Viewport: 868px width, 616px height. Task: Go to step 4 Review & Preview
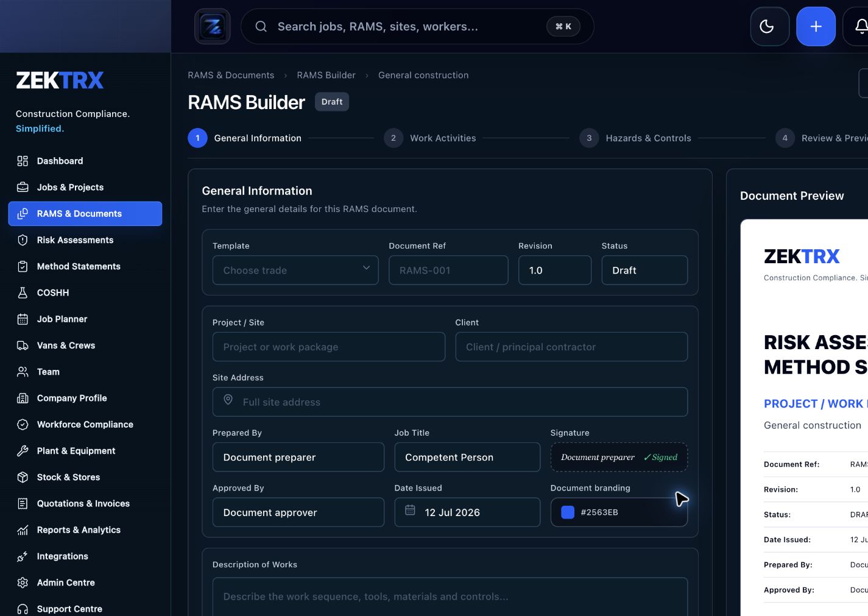[x=822, y=138]
